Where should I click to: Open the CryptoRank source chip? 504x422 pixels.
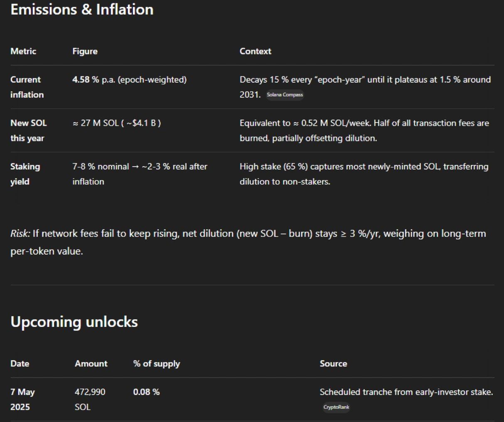tap(336, 407)
